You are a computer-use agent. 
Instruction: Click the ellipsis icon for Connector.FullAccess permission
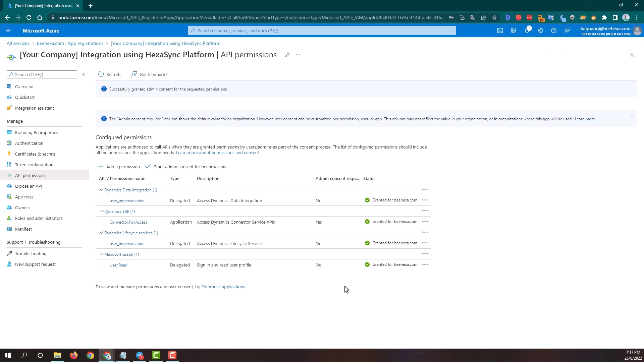pyautogui.click(x=425, y=222)
